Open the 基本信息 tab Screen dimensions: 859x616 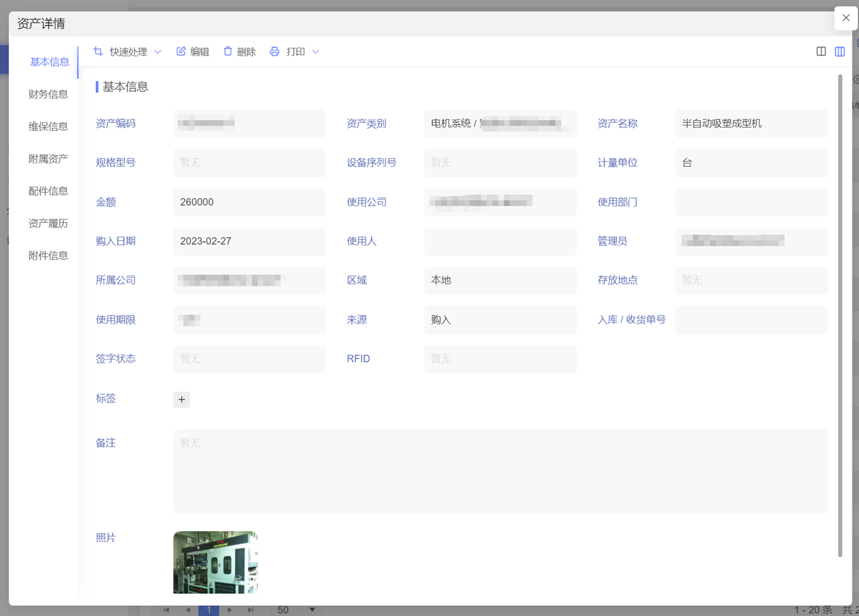click(x=50, y=62)
